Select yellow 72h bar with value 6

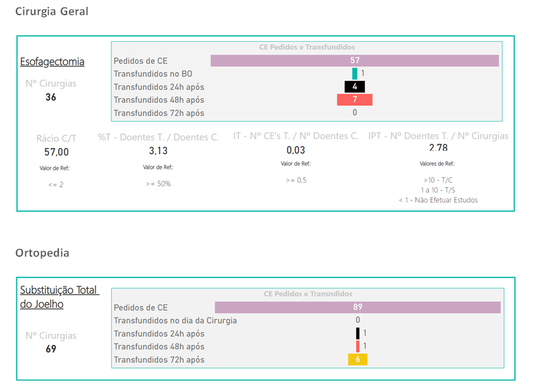pyautogui.click(x=357, y=360)
